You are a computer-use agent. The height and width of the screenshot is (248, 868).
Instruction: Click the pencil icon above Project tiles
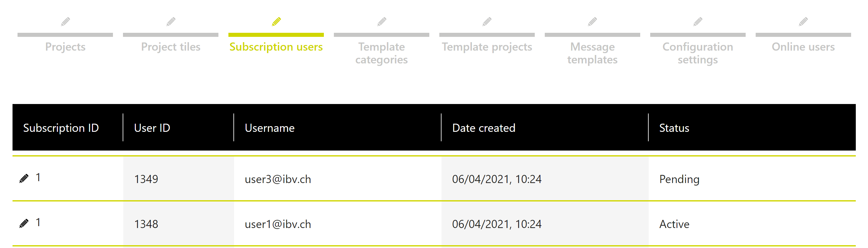[x=171, y=22]
